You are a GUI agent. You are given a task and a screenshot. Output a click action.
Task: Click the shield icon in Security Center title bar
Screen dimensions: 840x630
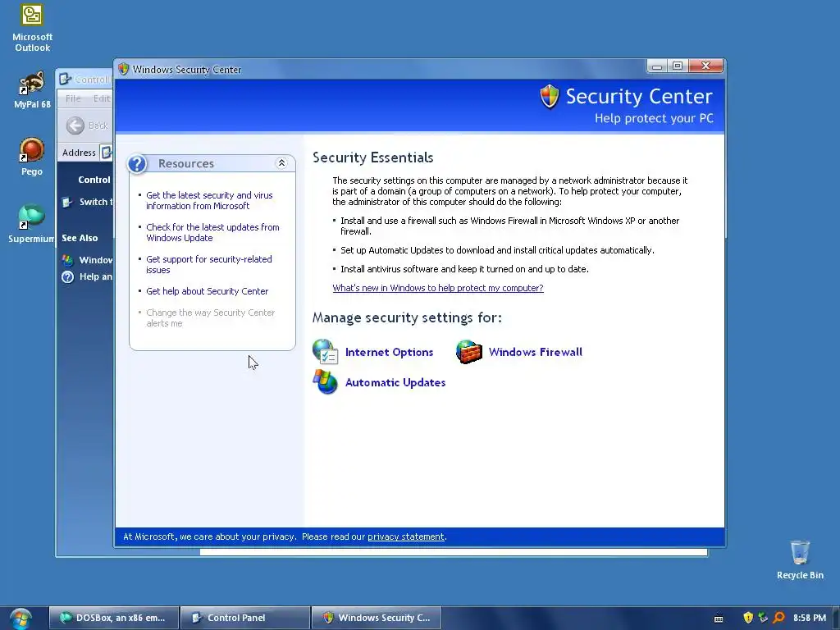[124, 69]
